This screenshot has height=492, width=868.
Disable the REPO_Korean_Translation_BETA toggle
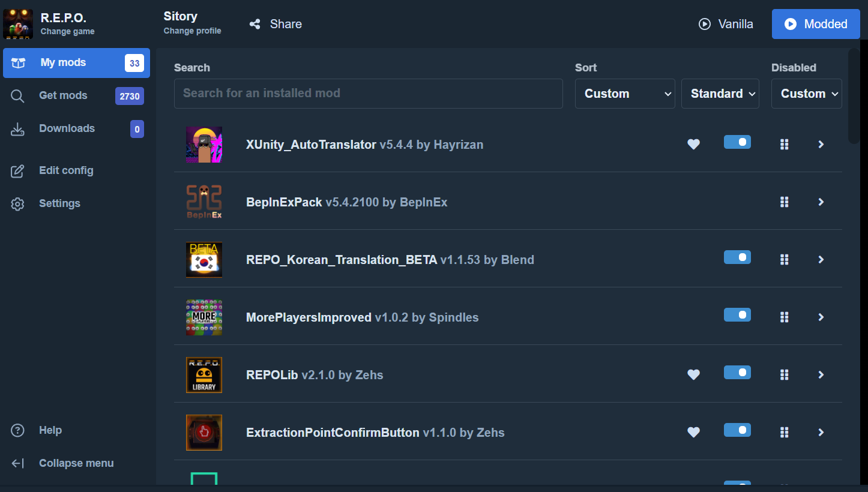(x=737, y=257)
